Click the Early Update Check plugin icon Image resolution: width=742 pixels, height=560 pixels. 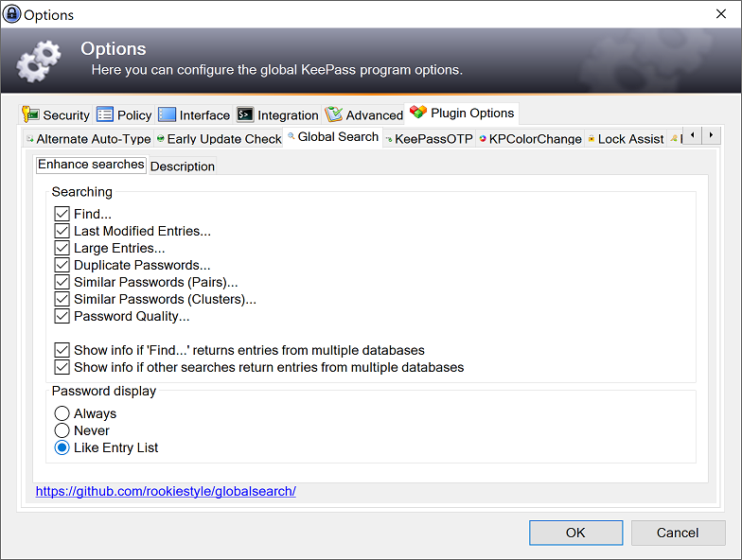pyautogui.click(x=161, y=138)
